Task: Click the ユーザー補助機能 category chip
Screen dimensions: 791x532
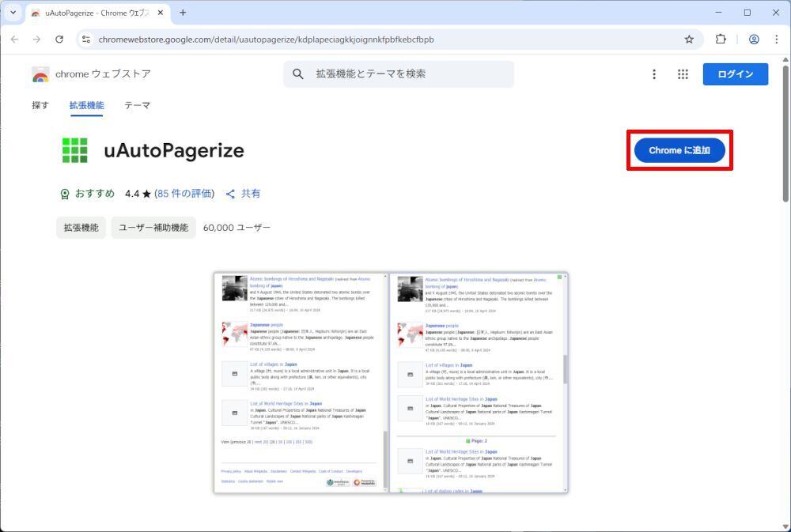Action: 153,228
